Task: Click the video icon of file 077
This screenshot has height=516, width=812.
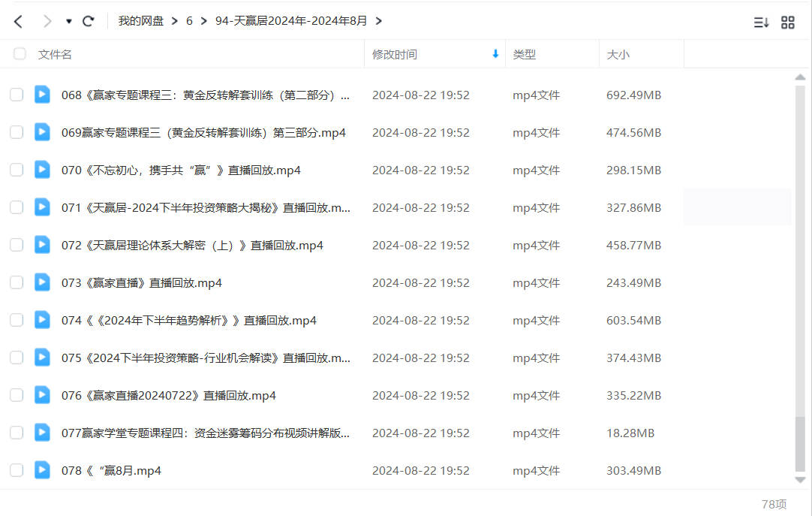Action: (x=43, y=433)
